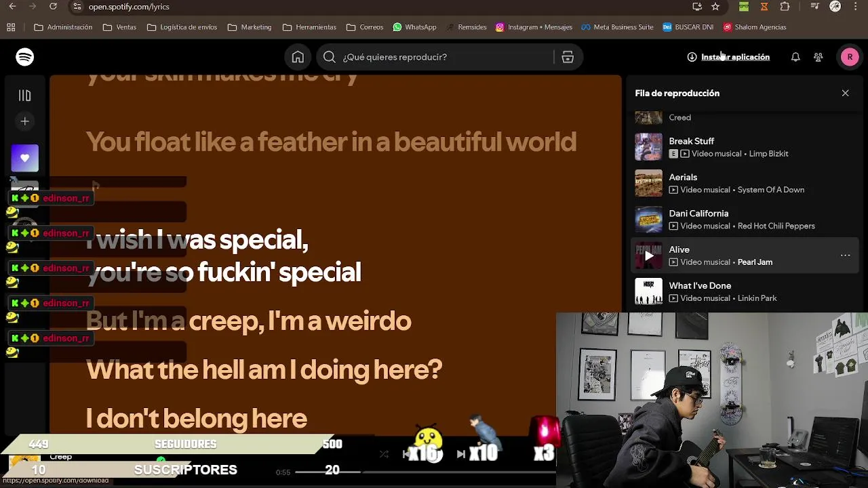Open the Chrome three-dot menu
Image resolution: width=868 pixels, height=488 pixels.
tap(856, 7)
